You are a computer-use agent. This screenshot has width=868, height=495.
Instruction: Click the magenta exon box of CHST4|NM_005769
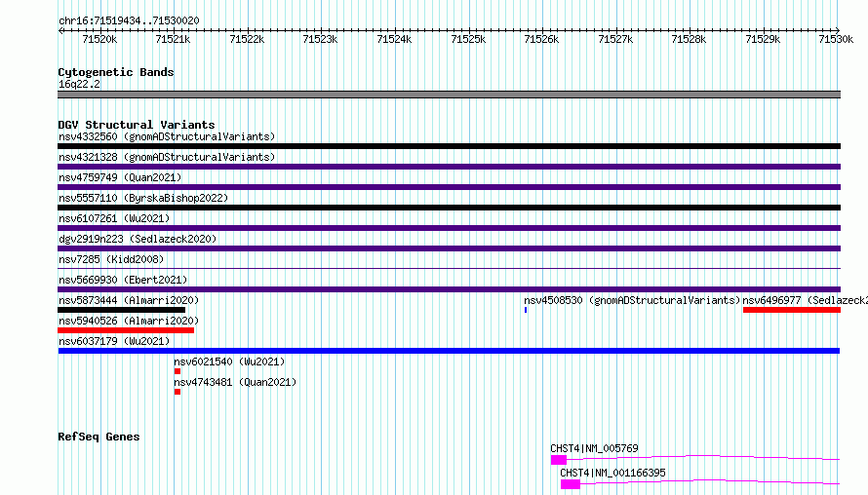pyautogui.click(x=559, y=460)
